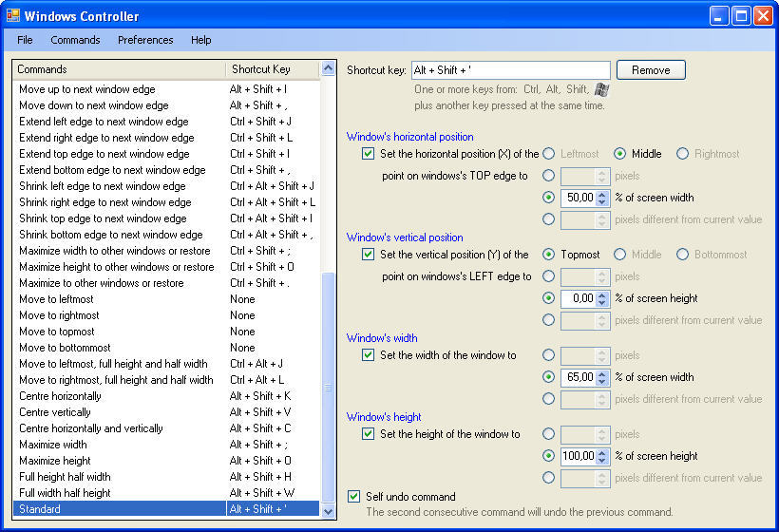Select Centre horizontally and vertically command
Screen dimensions: 779x532
[166, 428]
